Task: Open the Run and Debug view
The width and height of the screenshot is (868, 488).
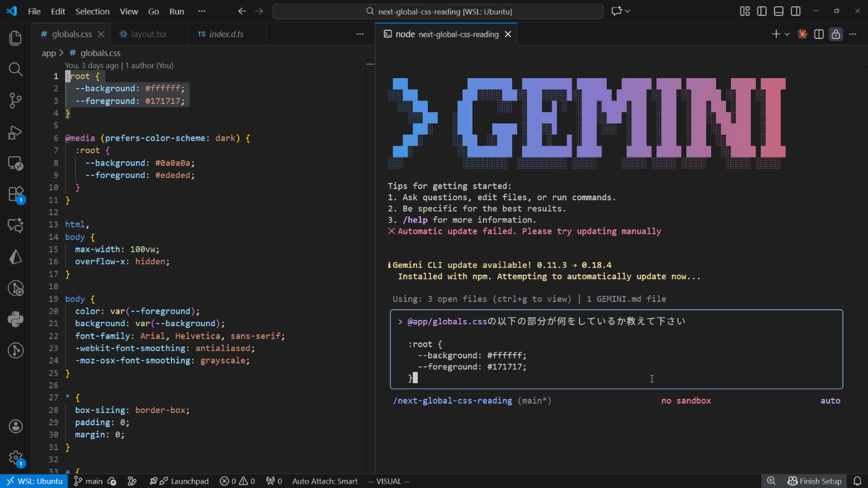Action: pos(15,132)
